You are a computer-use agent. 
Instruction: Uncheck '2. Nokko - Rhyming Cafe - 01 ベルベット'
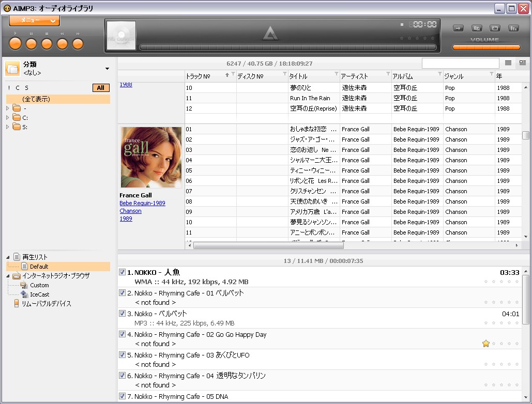coord(122,292)
